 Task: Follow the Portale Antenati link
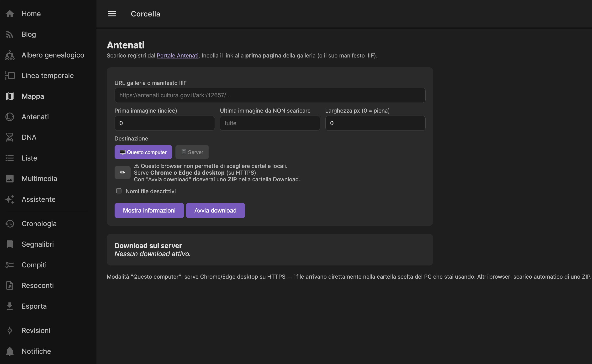[x=178, y=55]
